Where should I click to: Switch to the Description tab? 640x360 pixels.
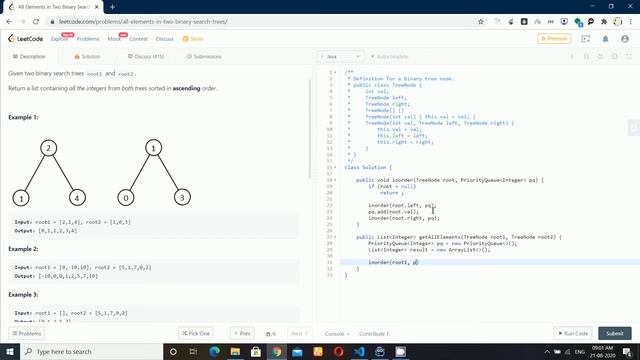pos(29,56)
